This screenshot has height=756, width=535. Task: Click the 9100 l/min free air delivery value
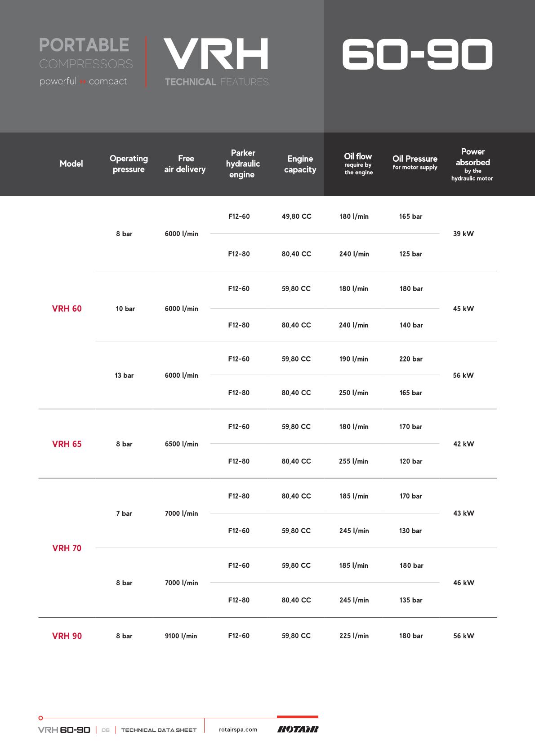pyautogui.click(x=181, y=636)
